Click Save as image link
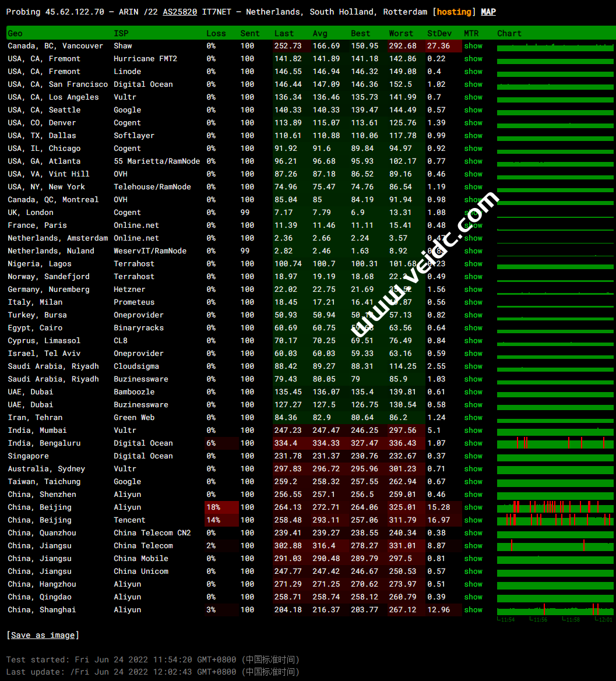This screenshot has height=681, width=616. 43,635
